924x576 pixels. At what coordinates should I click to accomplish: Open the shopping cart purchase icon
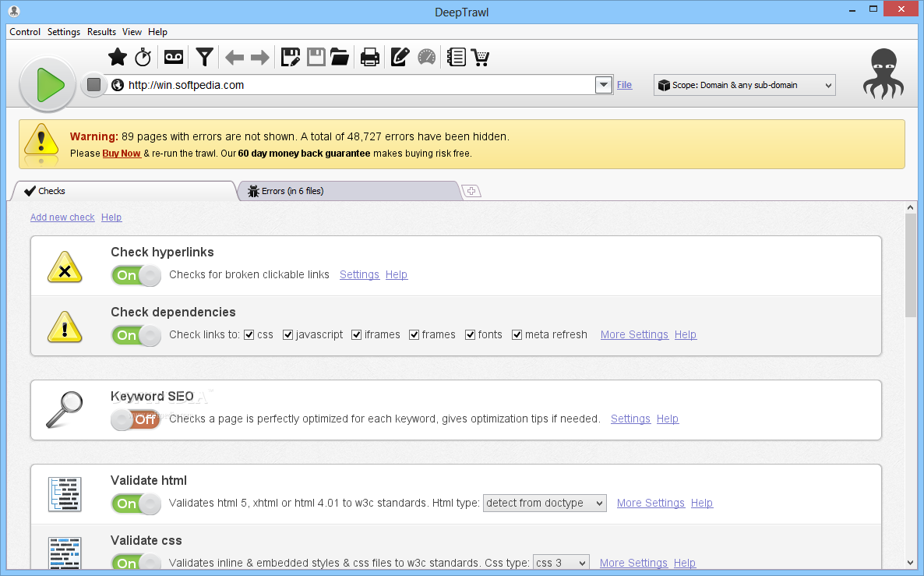pos(481,57)
